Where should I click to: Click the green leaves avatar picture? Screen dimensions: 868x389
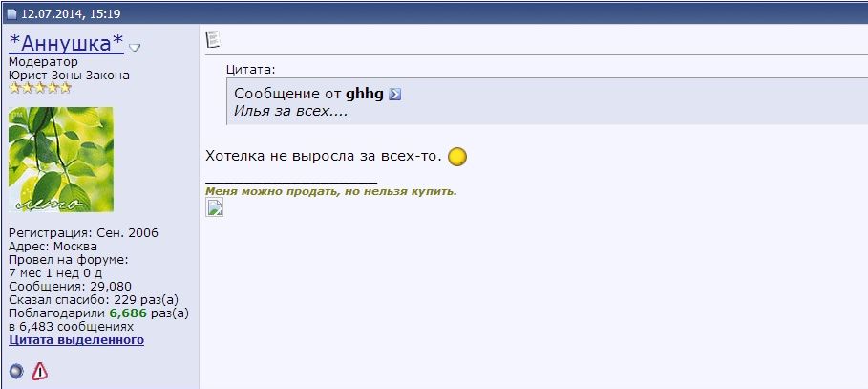(x=61, y=160)
